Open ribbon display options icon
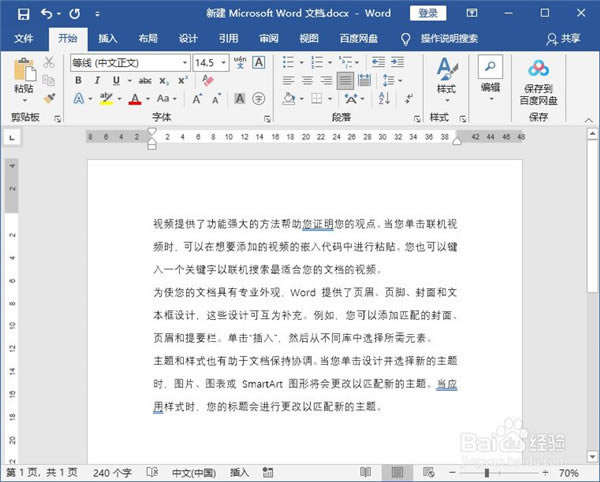600x482 pixels. 472,13
